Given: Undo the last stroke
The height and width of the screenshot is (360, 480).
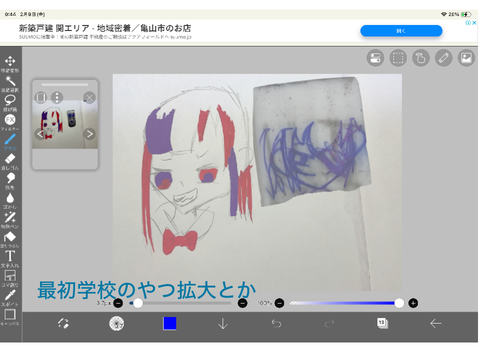Looking at the screenshot, I should click(x=276, y=323).
